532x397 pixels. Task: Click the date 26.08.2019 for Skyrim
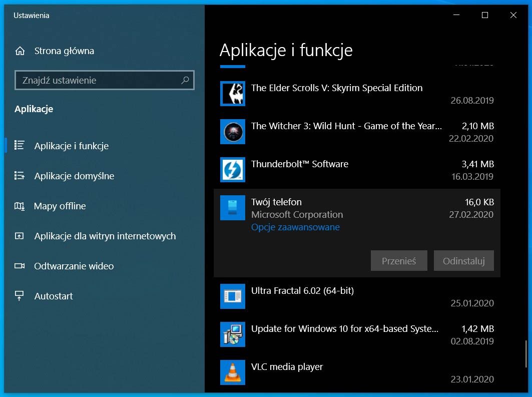click(472, 101)
